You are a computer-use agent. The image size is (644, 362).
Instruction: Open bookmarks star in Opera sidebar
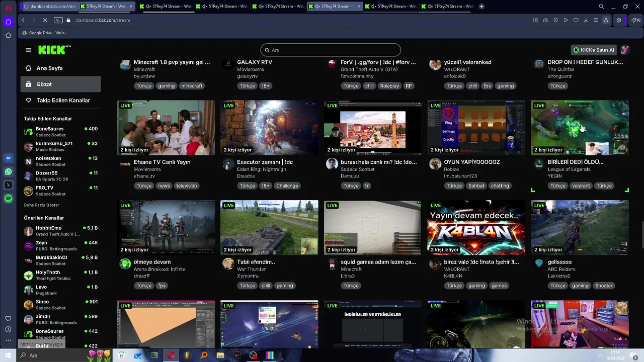[x=8, y=35]
